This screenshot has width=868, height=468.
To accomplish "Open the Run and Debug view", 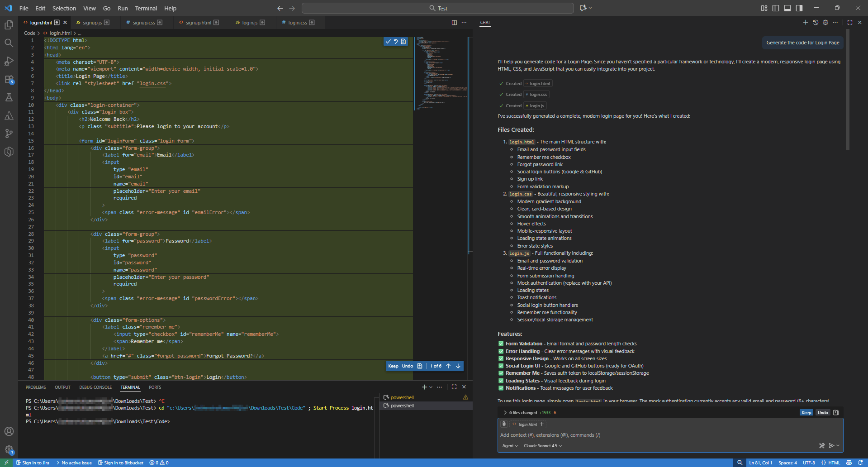I will [x=9, y=61].
